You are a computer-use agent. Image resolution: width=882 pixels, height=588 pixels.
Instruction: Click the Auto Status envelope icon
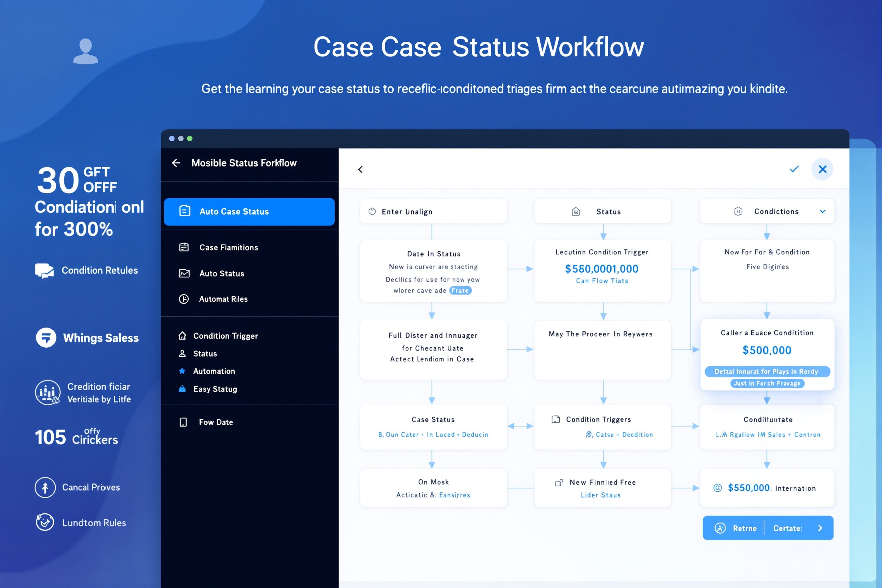(184, 274)
